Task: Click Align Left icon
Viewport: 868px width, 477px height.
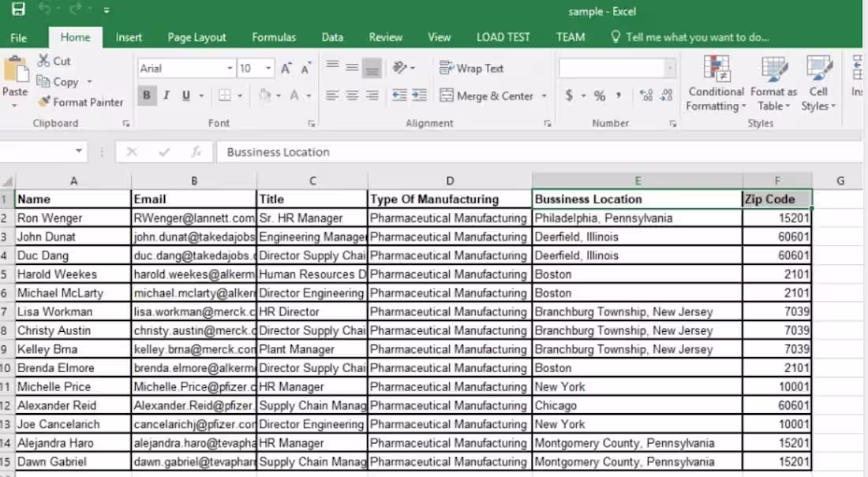Action: pos(332,95)
